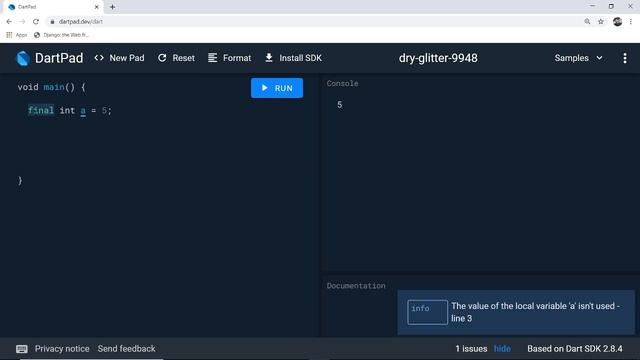Run the code with RUN button

point(277,88)
